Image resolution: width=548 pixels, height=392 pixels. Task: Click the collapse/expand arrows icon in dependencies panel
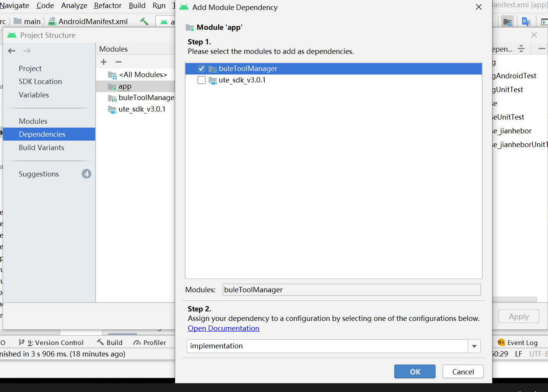tap(521, 49)
